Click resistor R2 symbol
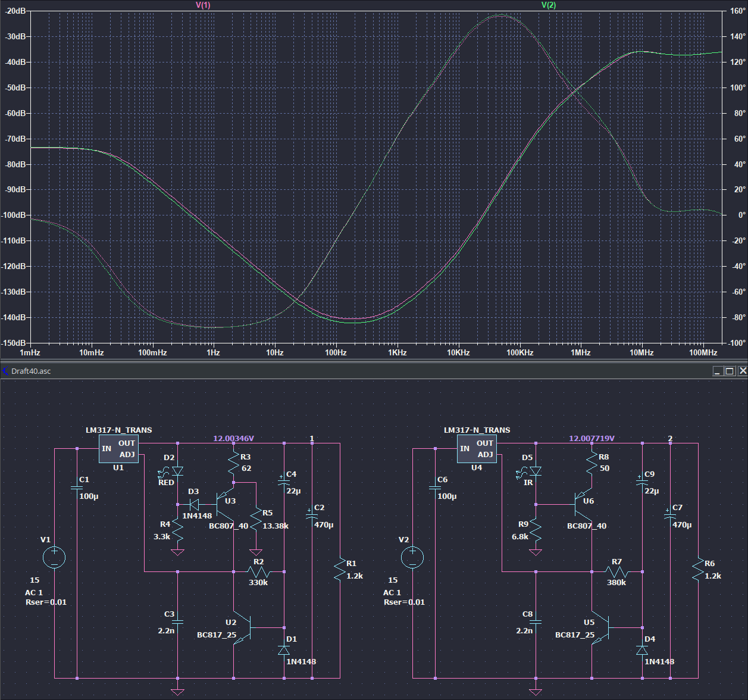 coord(258,572)
